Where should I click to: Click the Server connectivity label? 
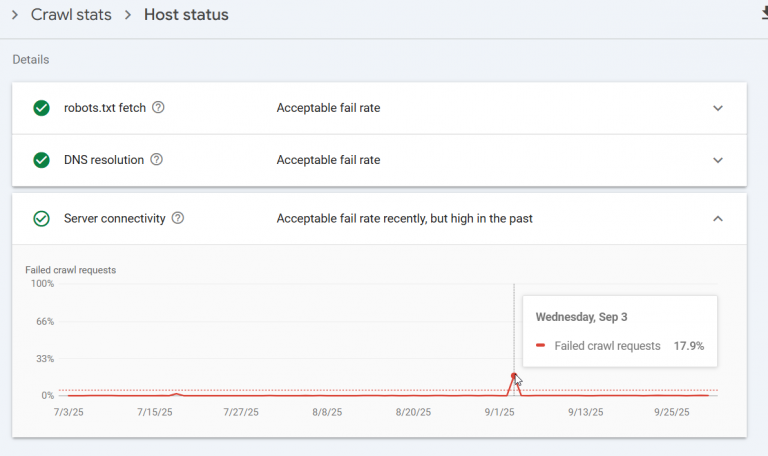pyautogui.click(x=114, y=218)
